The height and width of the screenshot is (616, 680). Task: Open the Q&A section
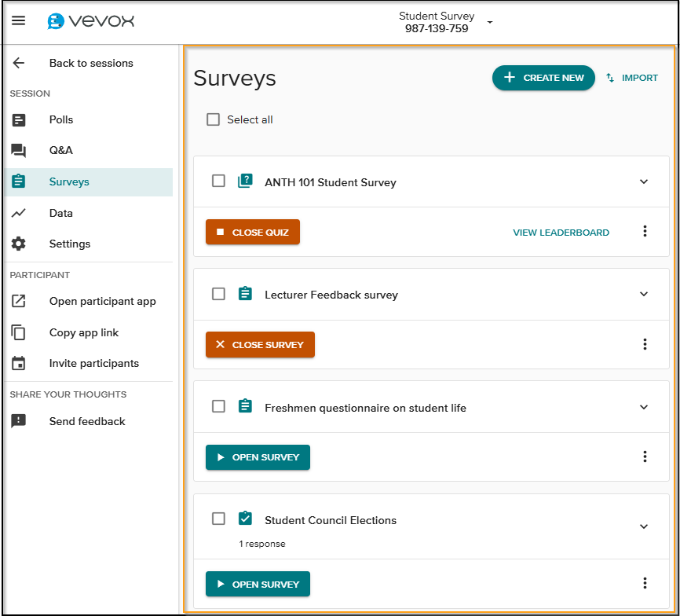click(60, 150)
